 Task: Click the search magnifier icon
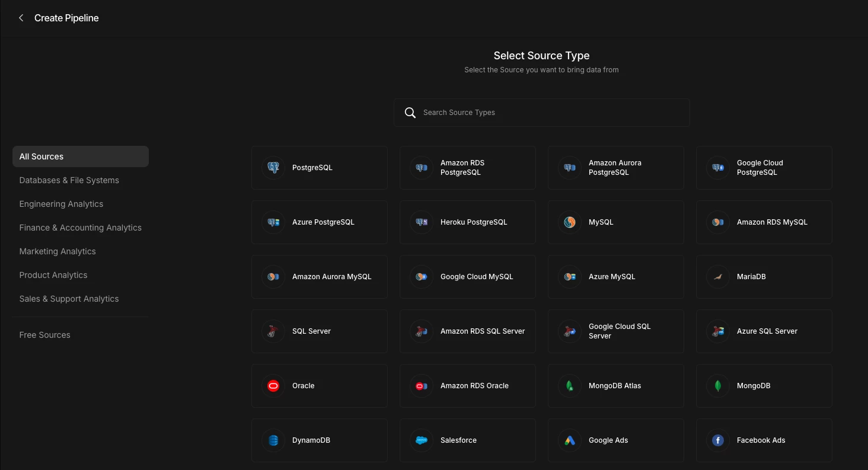pyautogui.click(x=410, y=113)
